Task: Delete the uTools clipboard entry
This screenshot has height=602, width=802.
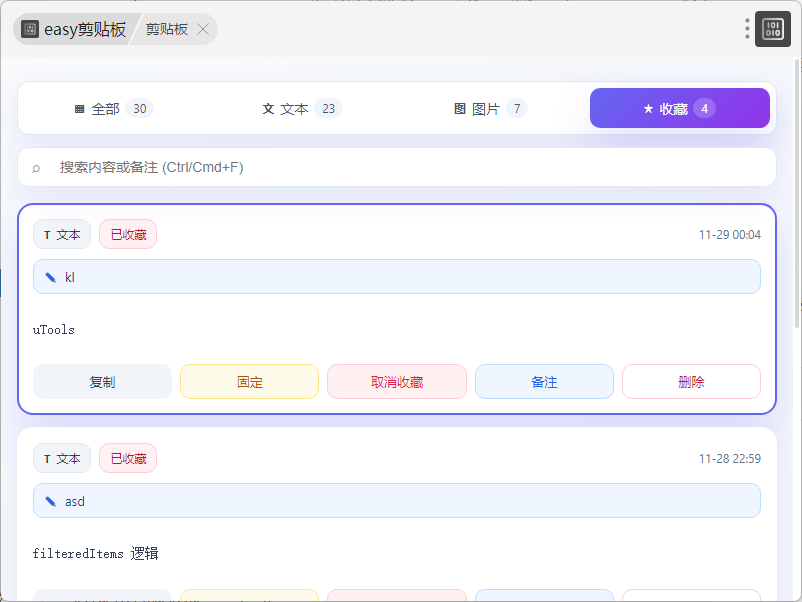Action: click(691, 382)
